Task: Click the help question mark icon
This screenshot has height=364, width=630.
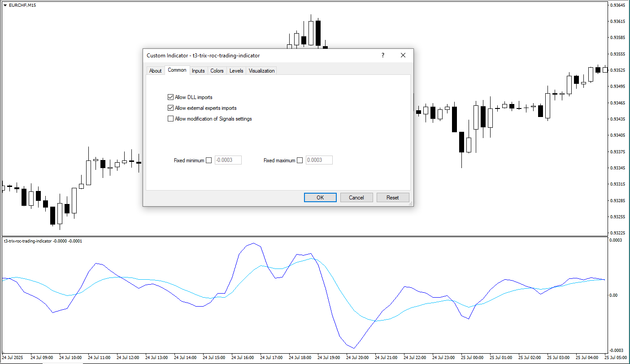Action: (x=382, y=55)
